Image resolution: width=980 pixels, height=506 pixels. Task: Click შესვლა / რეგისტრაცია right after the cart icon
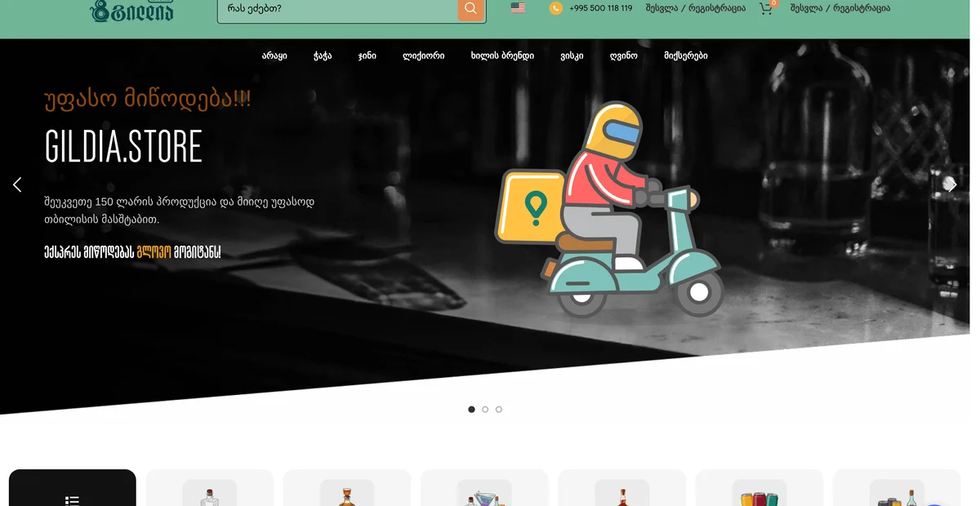click(x=840, y=8)
